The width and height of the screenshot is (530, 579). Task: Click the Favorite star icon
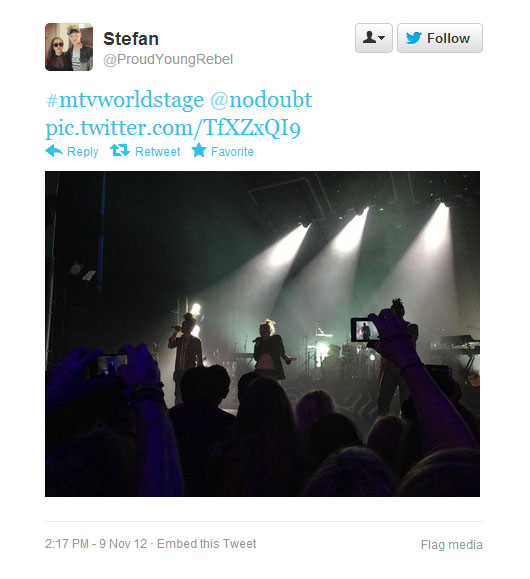tap(199, 150)
